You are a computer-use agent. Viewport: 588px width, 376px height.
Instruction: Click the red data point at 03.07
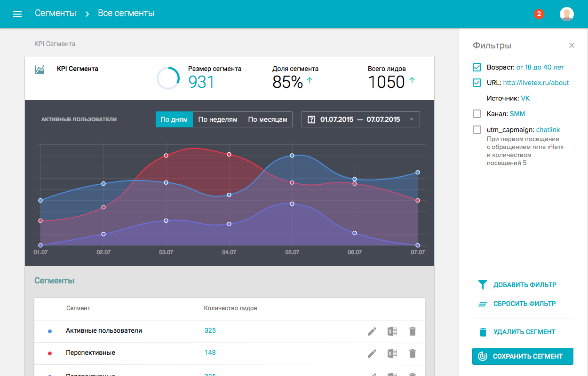tap(166, 156)
